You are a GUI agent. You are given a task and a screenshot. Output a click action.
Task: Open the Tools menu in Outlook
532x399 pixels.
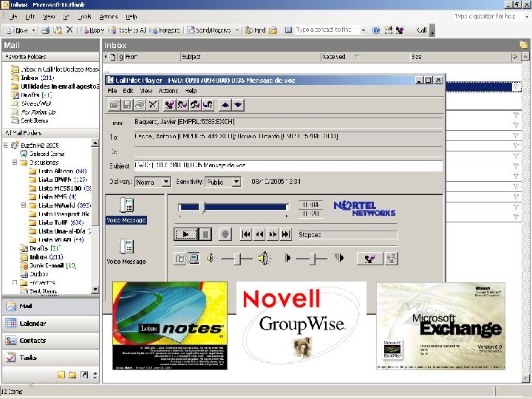(84, 16)
